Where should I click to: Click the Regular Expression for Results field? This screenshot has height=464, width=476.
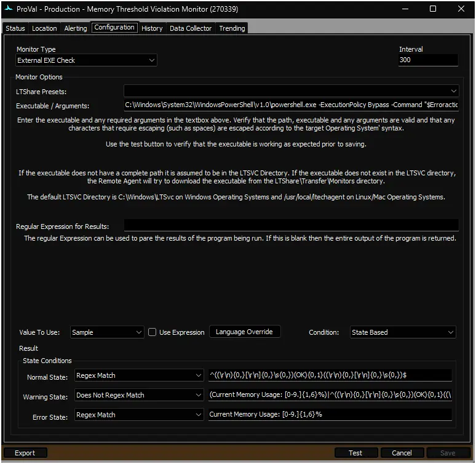[291, 225]
